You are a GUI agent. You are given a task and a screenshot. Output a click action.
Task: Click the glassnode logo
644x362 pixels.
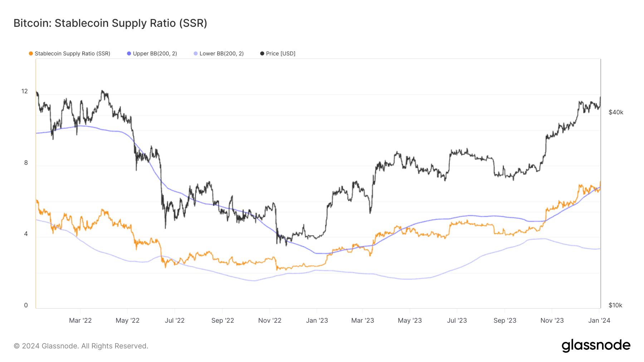click(596, 346)
